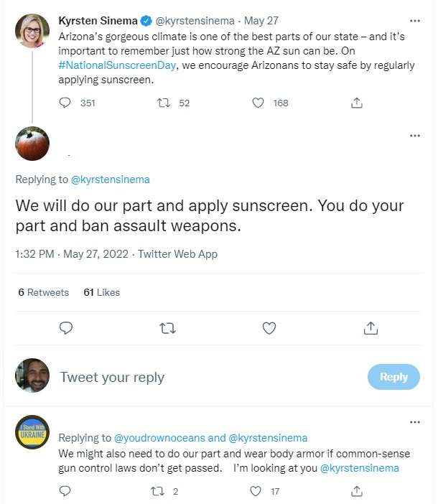Screen dimensions: 438x504
Task: Click the blue Reply button
Action: [393, 377]
